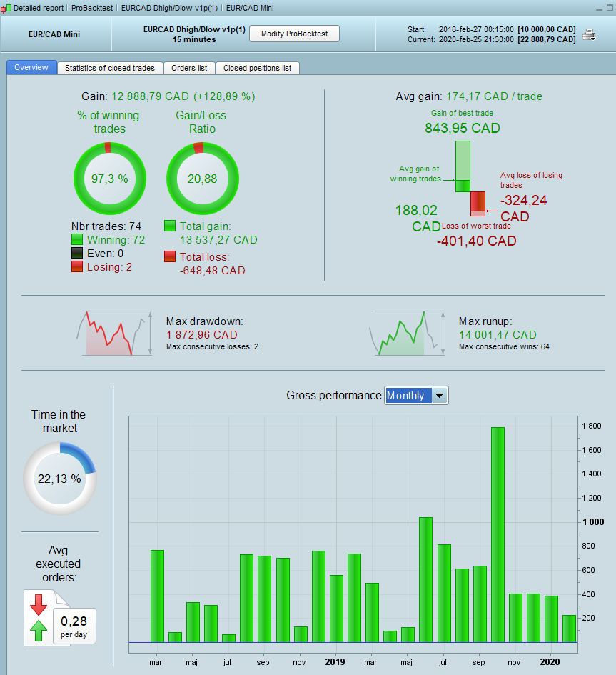Switch to the Overview tab

tap(31, 68)
